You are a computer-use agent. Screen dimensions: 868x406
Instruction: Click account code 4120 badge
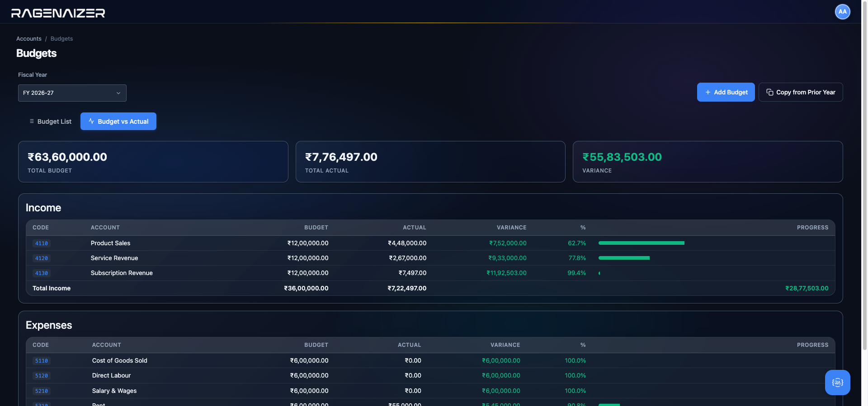[x=42, y=258]
